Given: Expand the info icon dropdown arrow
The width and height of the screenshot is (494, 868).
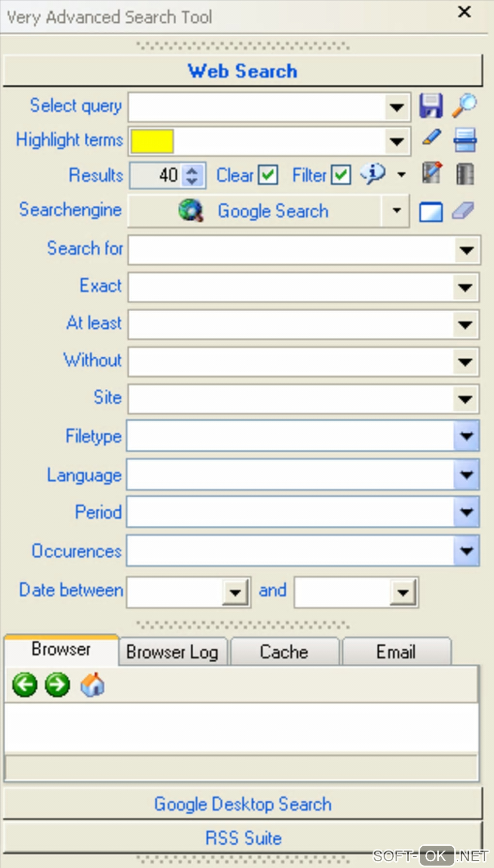Looking at the screenshot, I should tap(401, 175).
